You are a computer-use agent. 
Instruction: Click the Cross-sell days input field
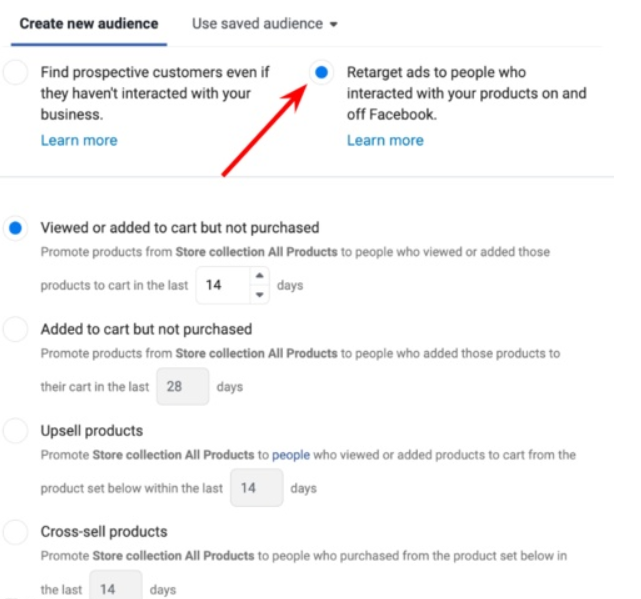tap(115, 589)
